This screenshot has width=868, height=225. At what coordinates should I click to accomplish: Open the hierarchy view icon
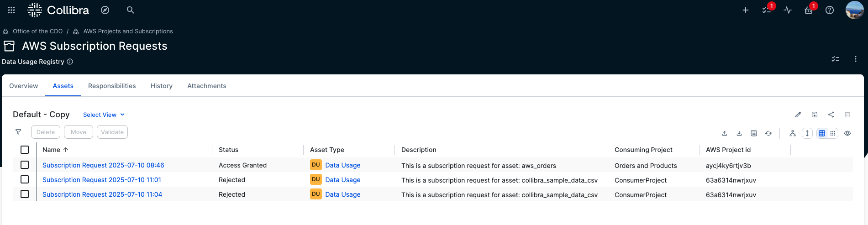coord(793,133)
